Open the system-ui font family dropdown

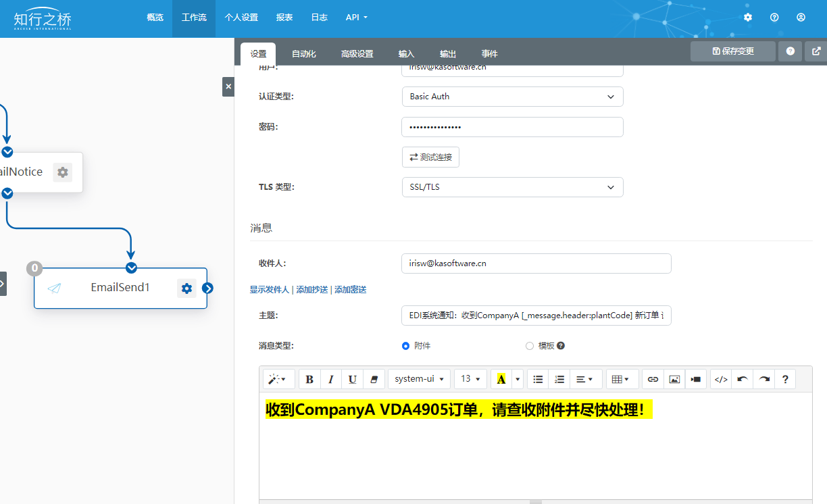[x=419, y=380]
